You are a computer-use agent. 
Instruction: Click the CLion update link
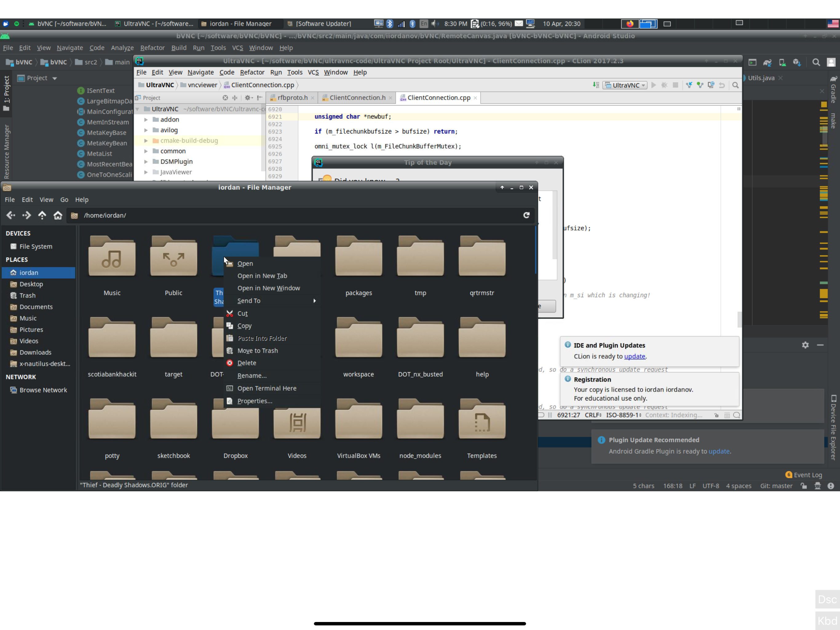[x=634, y=356]
